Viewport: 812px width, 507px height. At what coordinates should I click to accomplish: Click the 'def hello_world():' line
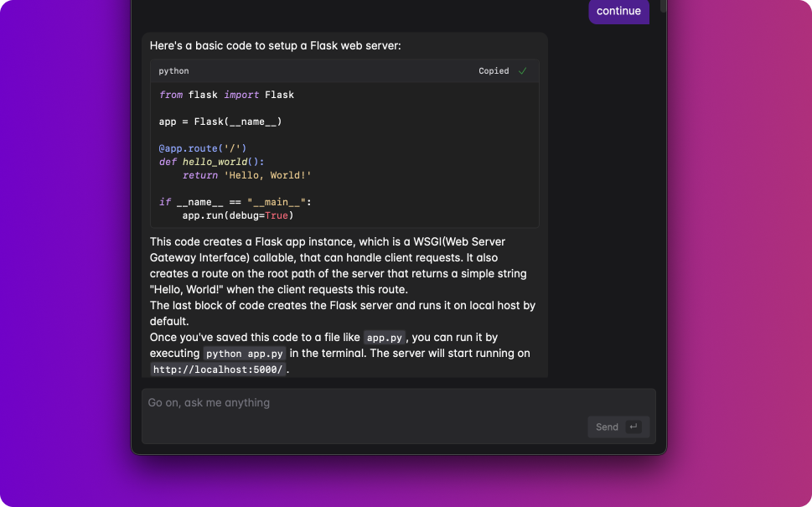[x=211, y=162]
